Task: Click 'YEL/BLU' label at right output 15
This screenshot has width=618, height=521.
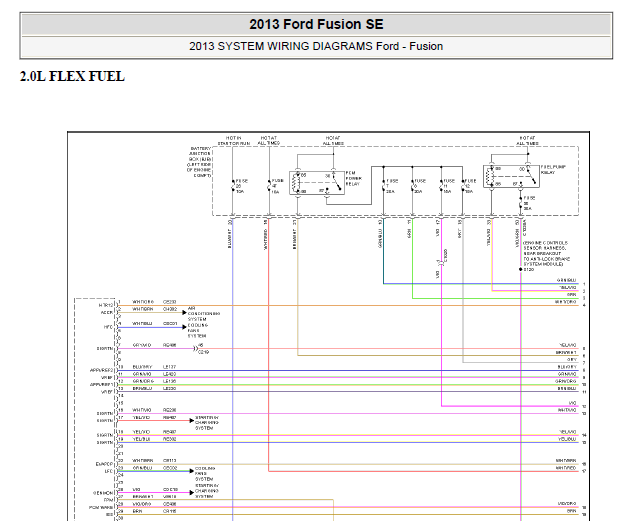Action: click(567, 439)
